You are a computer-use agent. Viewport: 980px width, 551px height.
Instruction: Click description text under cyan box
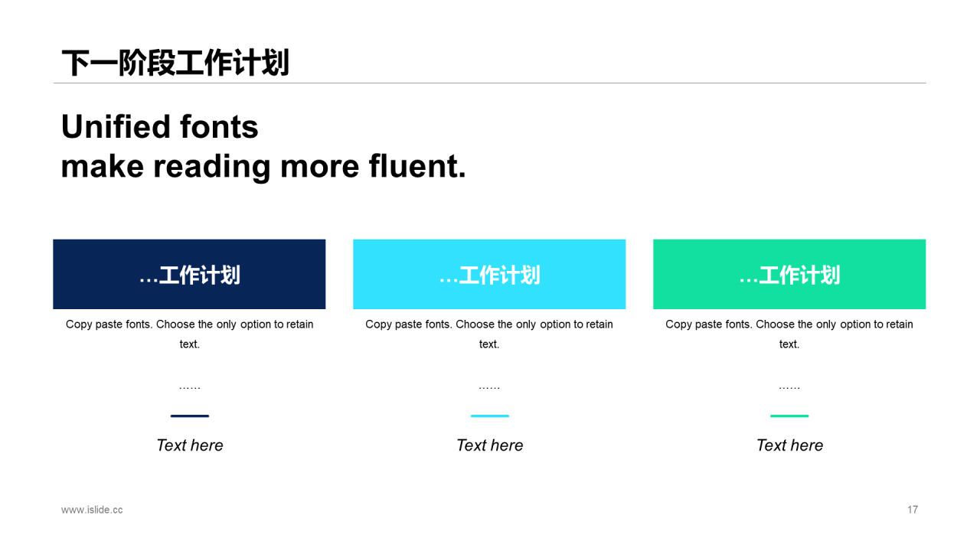[489, 334]
